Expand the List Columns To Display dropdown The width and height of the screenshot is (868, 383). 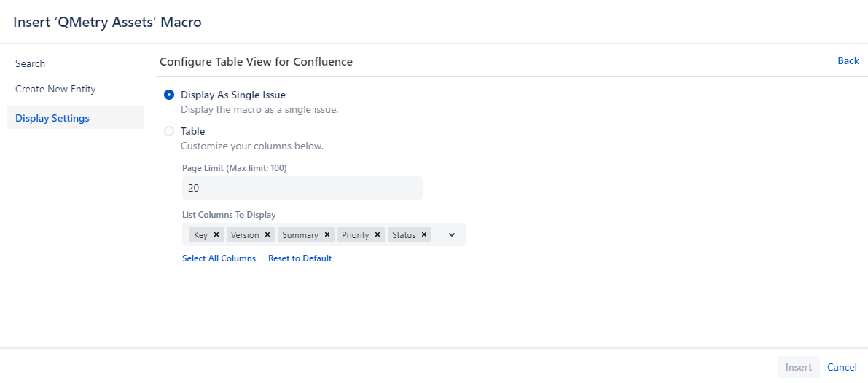pyautogui.click(x=452, y=235)
